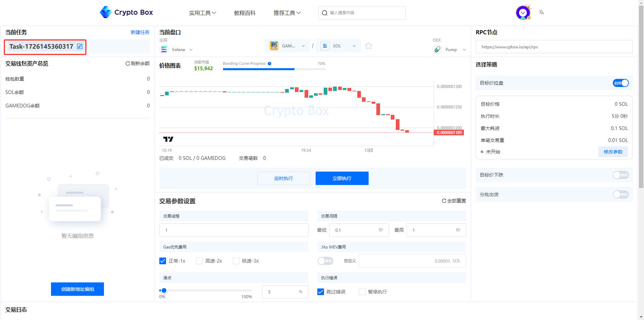Click the search input field

(362, 13)
